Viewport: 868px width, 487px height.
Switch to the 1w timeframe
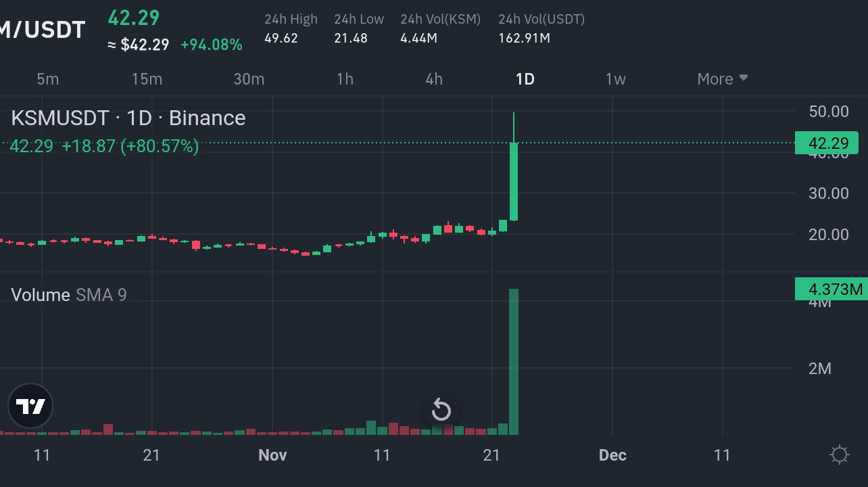click(615, 78)
